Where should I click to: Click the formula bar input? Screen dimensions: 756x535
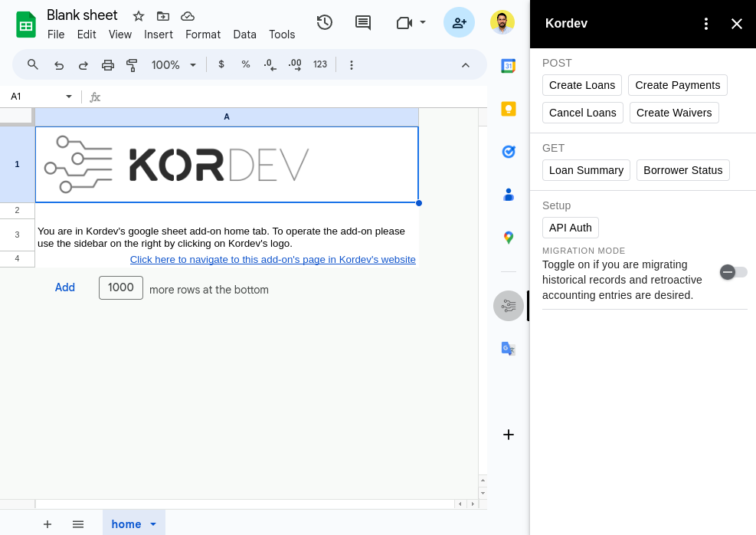[294, 97]
